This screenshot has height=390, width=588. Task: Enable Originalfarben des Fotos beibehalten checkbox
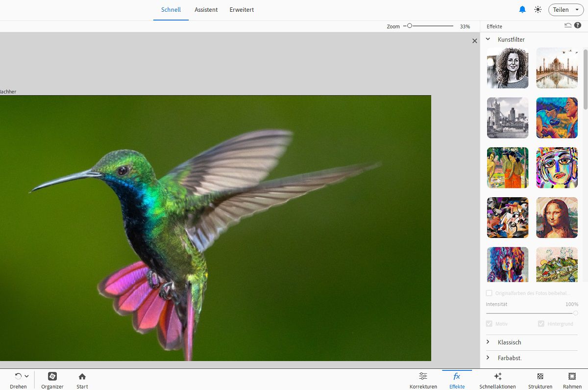(489, 293)
